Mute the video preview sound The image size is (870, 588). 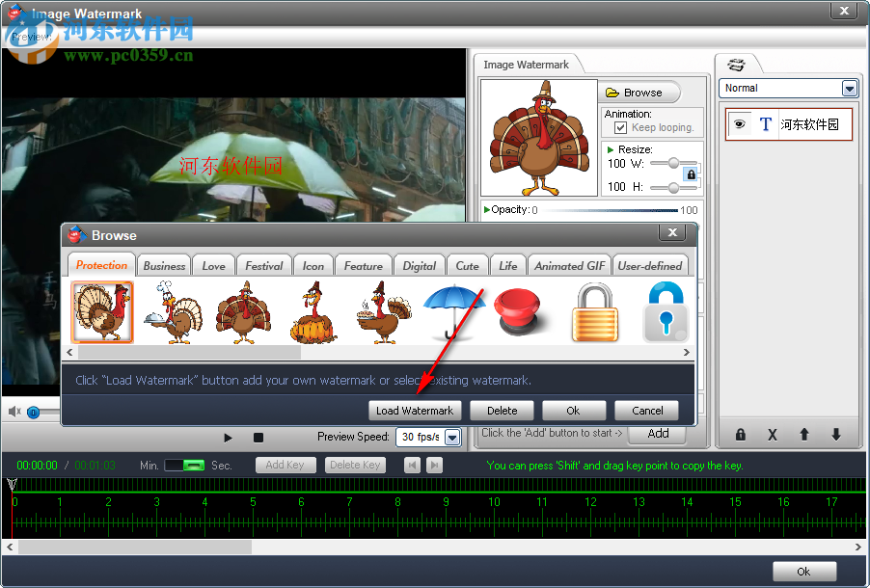[x=14, y=412]
